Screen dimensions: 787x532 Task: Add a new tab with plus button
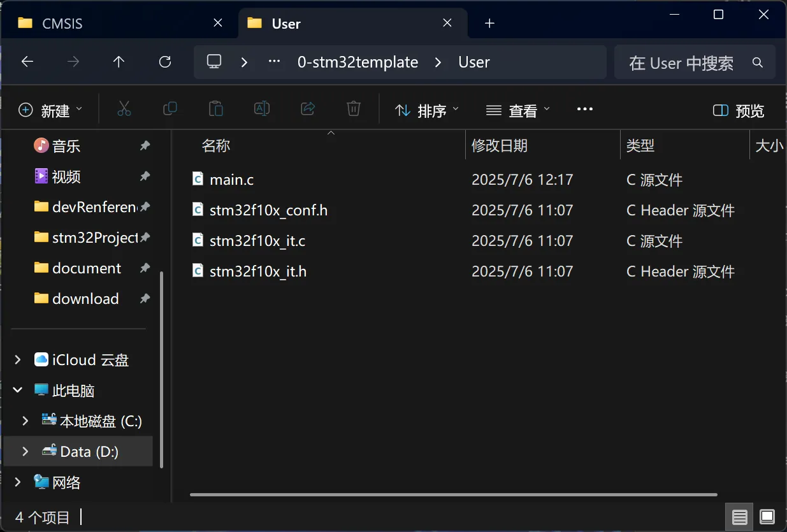pos(489,24)
